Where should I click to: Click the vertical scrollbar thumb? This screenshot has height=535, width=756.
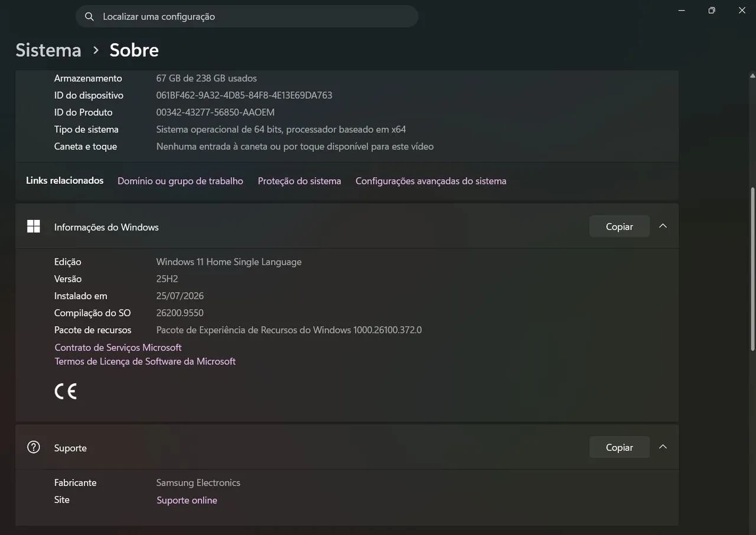(752, 269)
